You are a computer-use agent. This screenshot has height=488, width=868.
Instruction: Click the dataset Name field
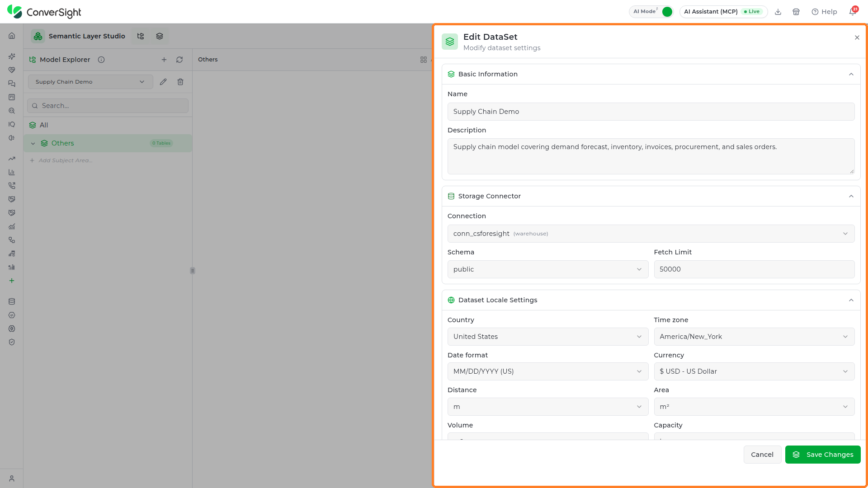click(x=651, y=112)
